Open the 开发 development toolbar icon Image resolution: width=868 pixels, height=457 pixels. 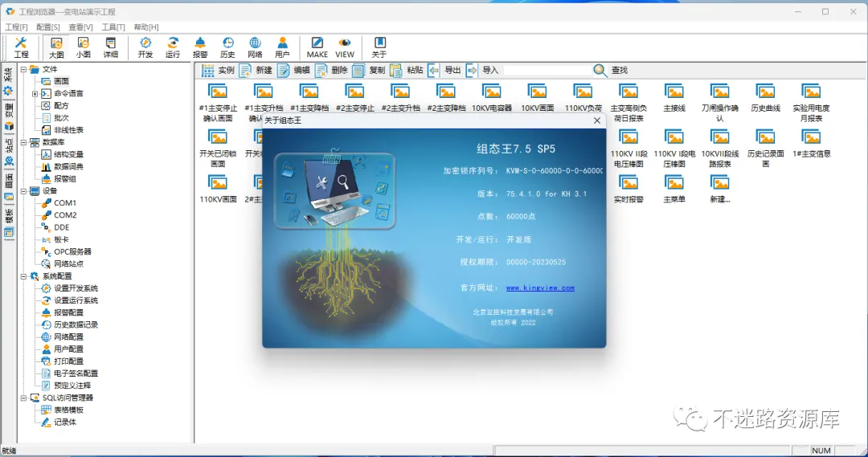145,47
